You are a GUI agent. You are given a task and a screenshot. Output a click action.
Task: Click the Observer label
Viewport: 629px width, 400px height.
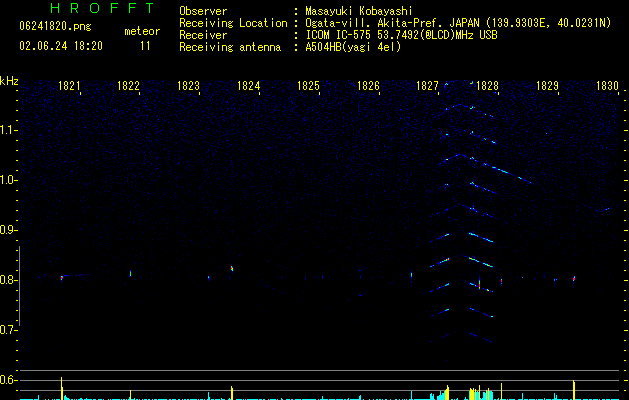[x=203, y=11]
